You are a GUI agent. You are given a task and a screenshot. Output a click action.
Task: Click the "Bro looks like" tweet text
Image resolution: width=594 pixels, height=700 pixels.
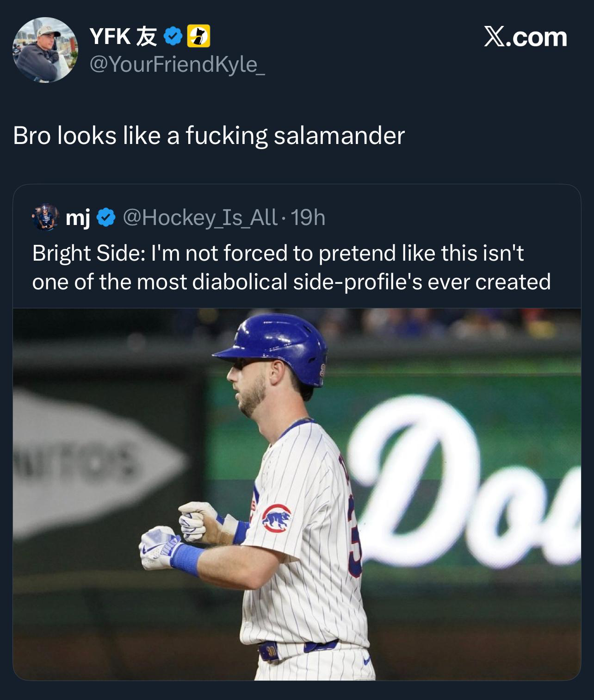pyautogui.click(x=209, y=136)
